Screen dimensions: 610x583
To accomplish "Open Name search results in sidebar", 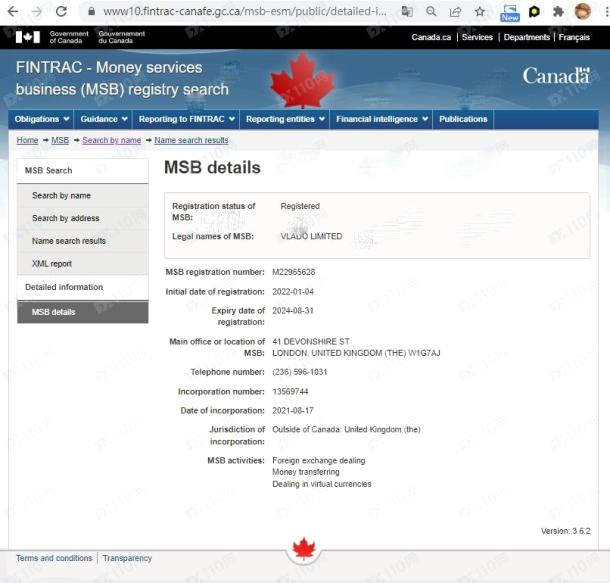I will (83, 241).
